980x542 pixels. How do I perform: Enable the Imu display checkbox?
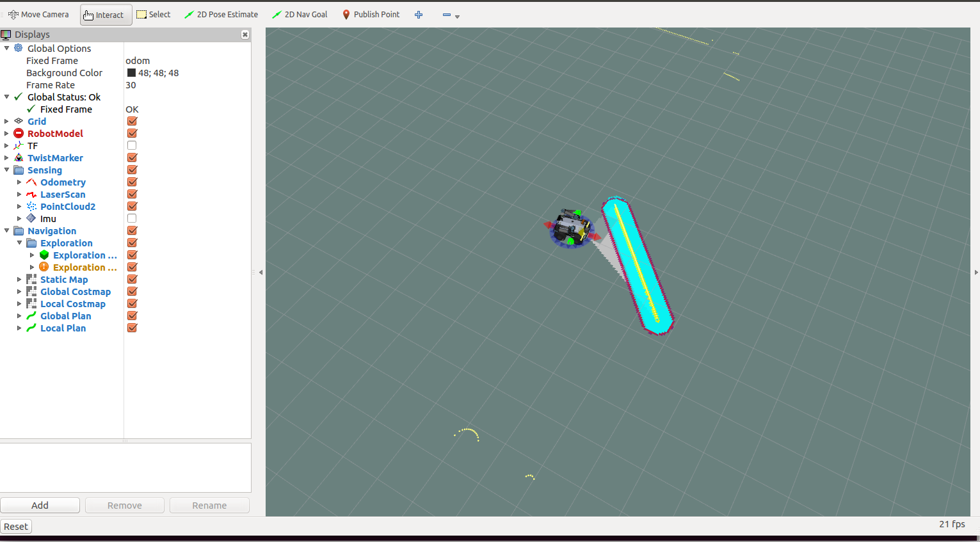132,218
